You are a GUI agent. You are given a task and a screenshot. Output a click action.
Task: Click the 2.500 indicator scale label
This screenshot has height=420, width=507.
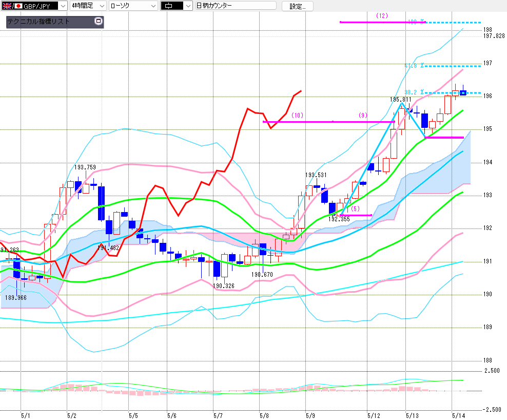(492, 371)
